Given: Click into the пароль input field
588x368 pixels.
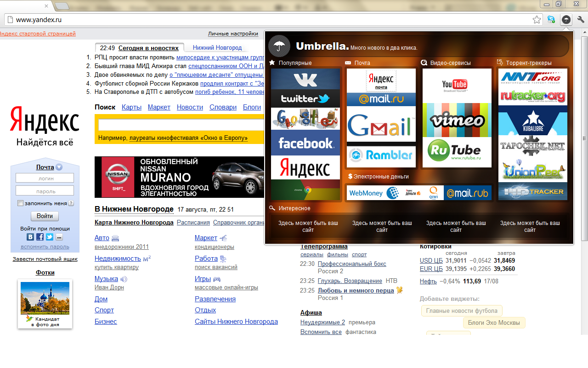Looking at the screenshot, I should (x=45, y=190).
